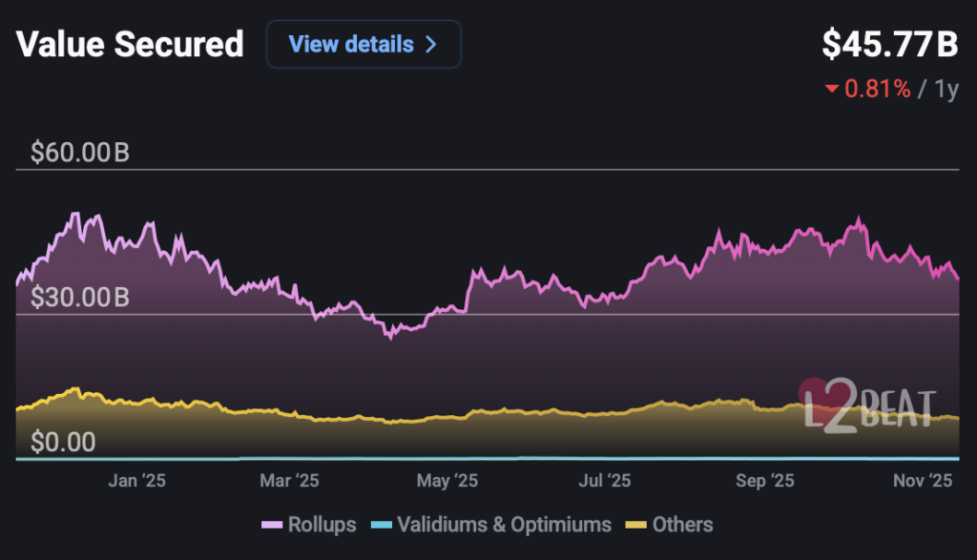
Task: Click the $45.77B total value
Action: coord(890,45)
